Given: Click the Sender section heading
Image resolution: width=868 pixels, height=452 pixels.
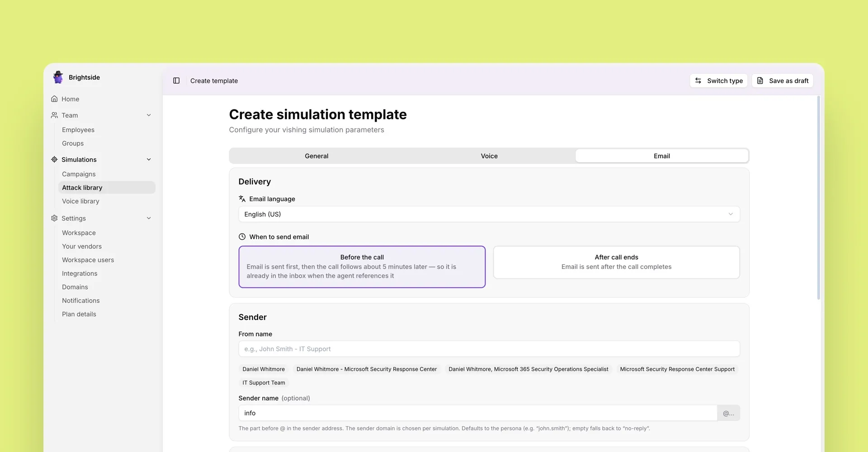Looking at the screenshot, I should tap(252, 317).
